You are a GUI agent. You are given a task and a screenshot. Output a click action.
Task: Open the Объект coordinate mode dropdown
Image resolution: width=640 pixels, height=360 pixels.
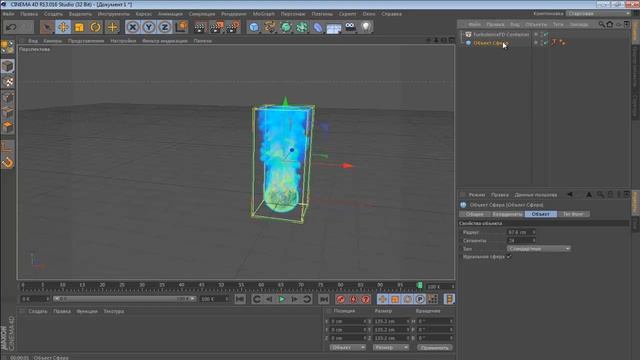coord(347,347)
